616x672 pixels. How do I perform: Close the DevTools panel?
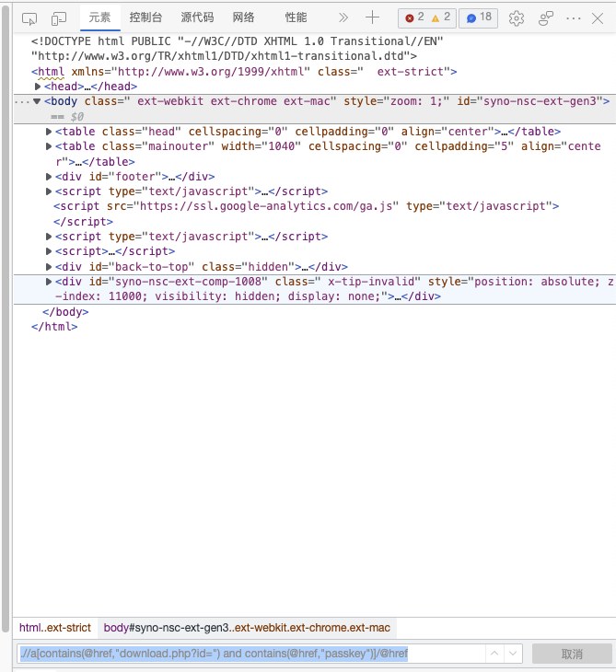(598, 17)
